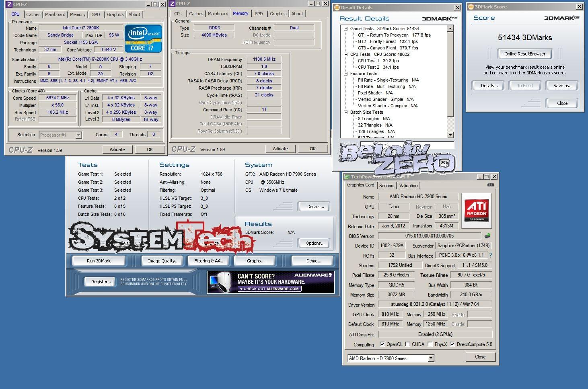Select GT3 - Canyon Flight row
Viewport: 588px width, 389px height.
(388, 48)
